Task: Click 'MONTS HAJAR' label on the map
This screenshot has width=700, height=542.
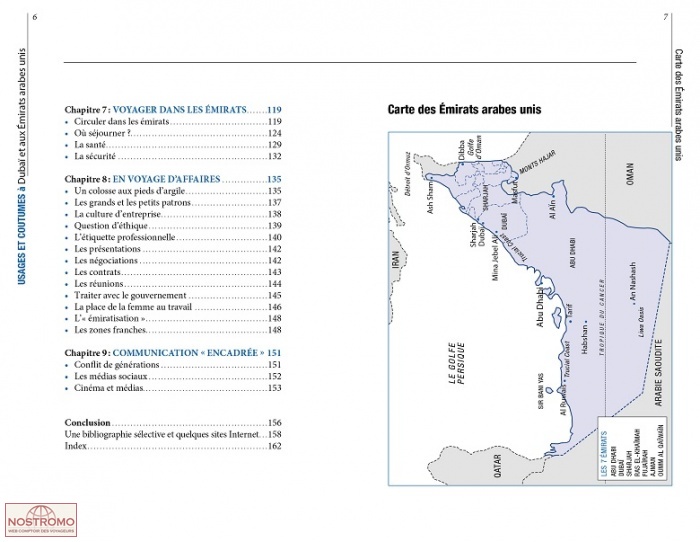Action: point(538,163)
